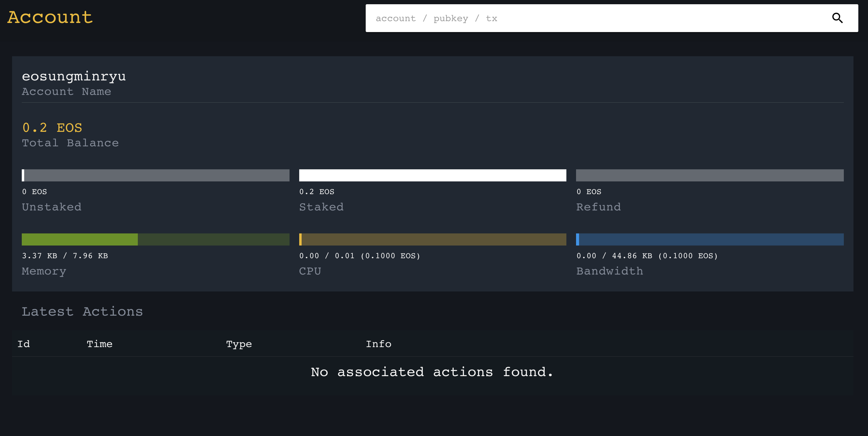Click the Time column header

tap(99, 344)
